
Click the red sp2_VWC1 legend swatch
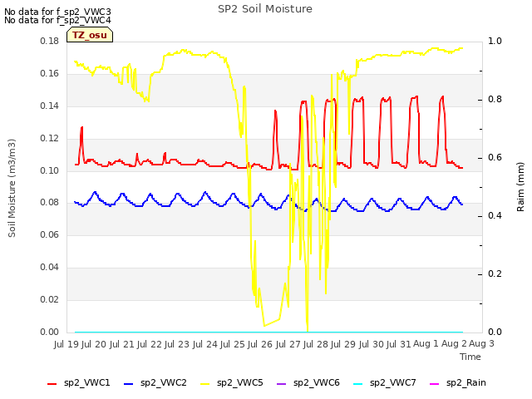pyautogui.click(x=52, y=384)
